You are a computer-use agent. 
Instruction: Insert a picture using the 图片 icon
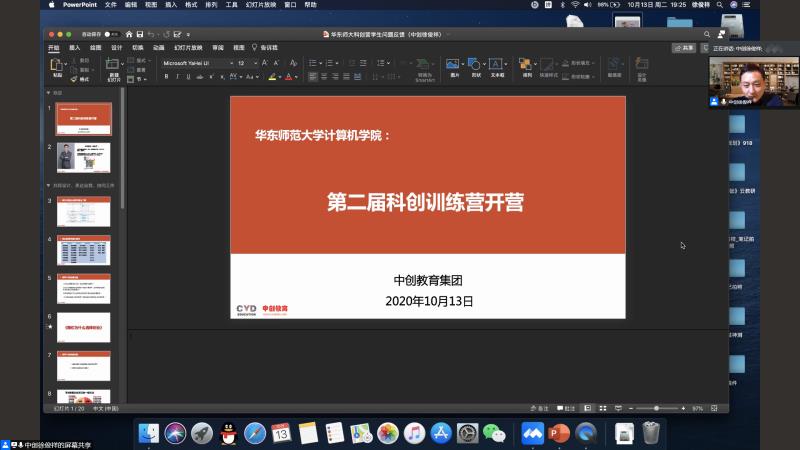(454, 66)
